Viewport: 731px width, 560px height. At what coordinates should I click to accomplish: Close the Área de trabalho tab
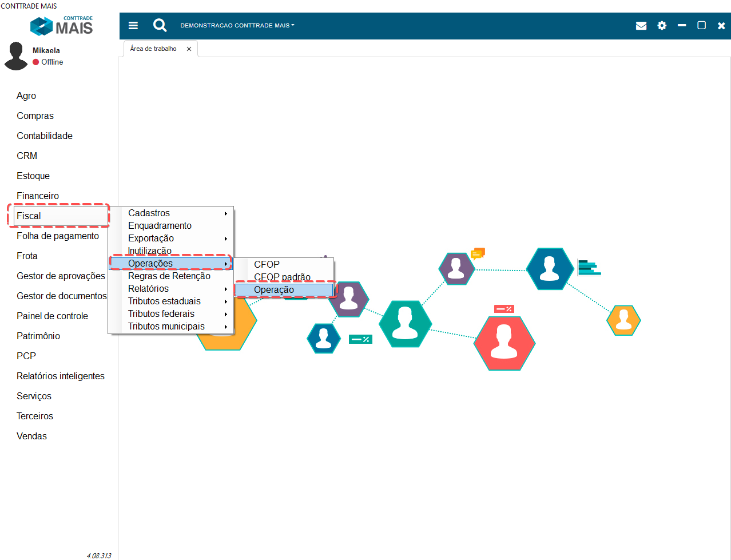(x=189, y=49)
